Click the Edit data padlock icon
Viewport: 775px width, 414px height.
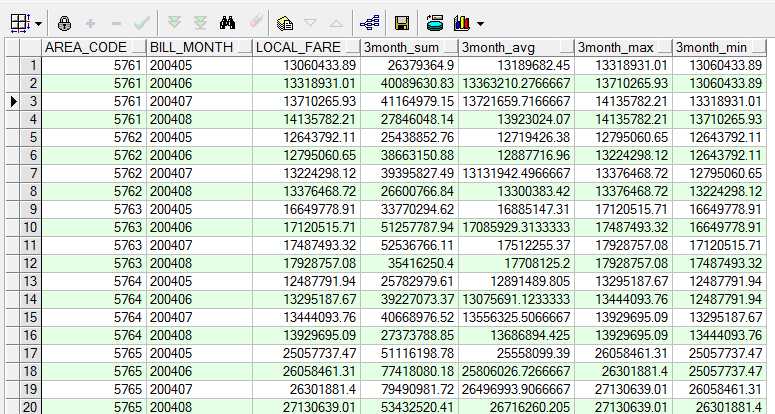(64, 23)
